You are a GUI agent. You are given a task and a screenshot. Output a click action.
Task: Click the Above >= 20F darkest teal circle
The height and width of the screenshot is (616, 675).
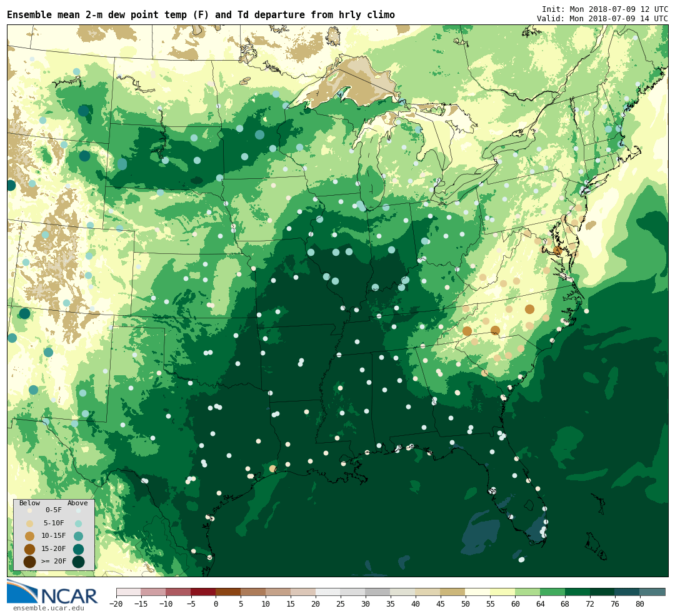(78, 562)
